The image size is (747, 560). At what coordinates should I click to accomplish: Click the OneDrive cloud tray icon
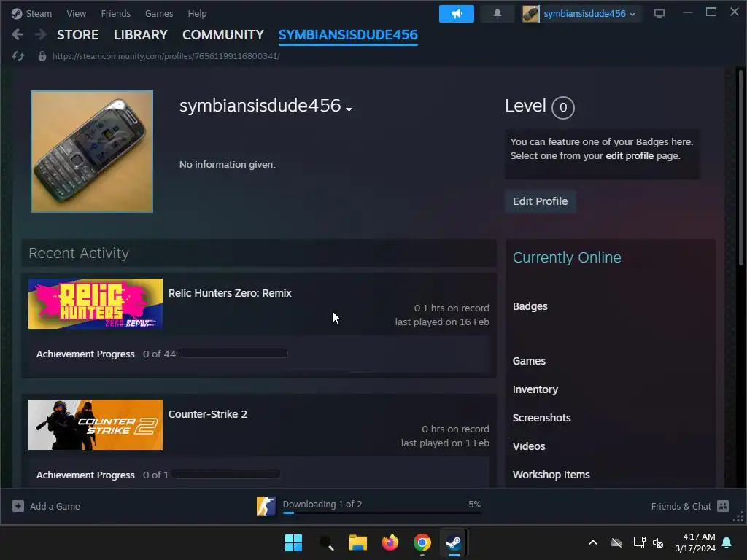click(616, 542)
